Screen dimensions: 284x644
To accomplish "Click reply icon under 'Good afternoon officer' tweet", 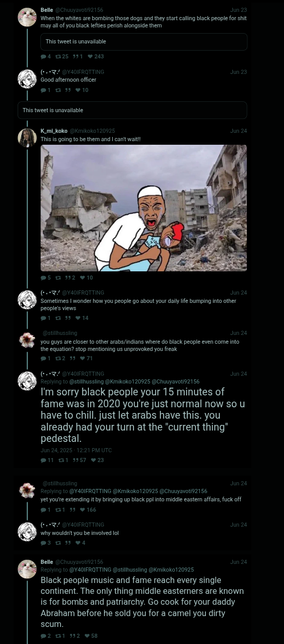I will (x=43, y=90).
